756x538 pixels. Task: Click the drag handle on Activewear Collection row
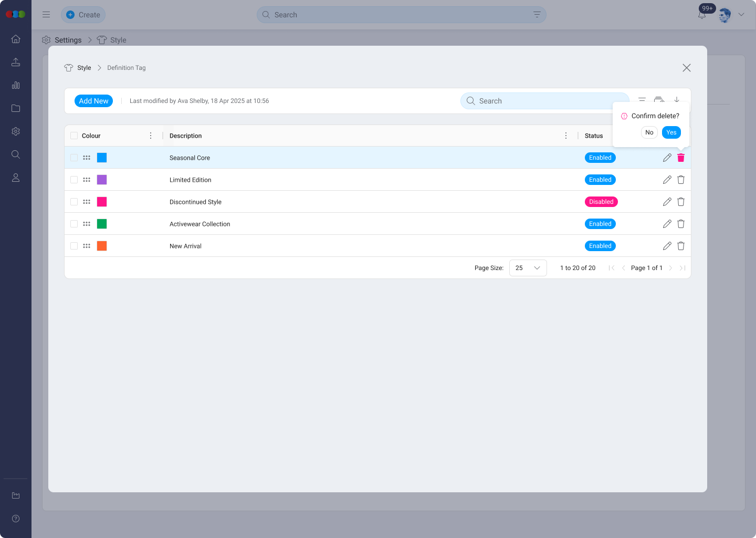tap(87, 224)
